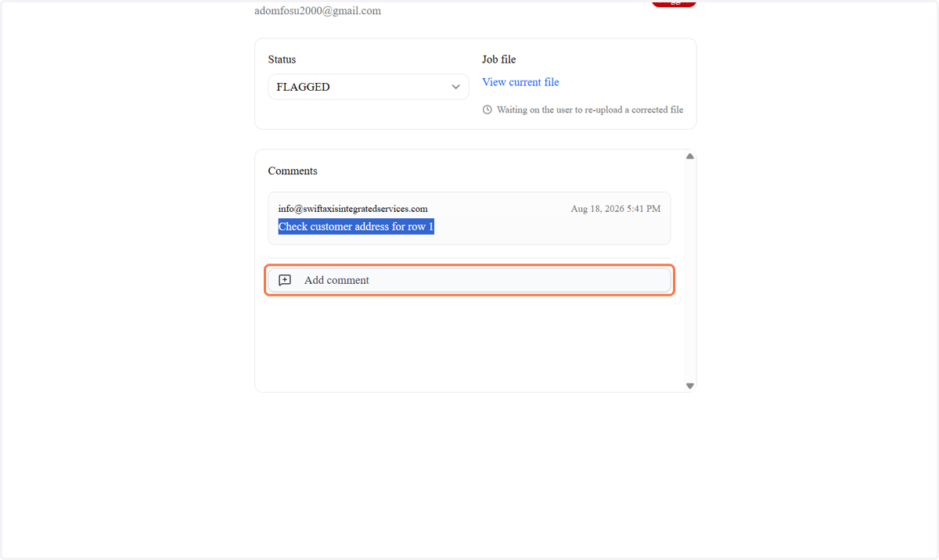This screenshot has width=939, height=560.
Task: Click the comments panel scrollbar track
Action: 690,271
